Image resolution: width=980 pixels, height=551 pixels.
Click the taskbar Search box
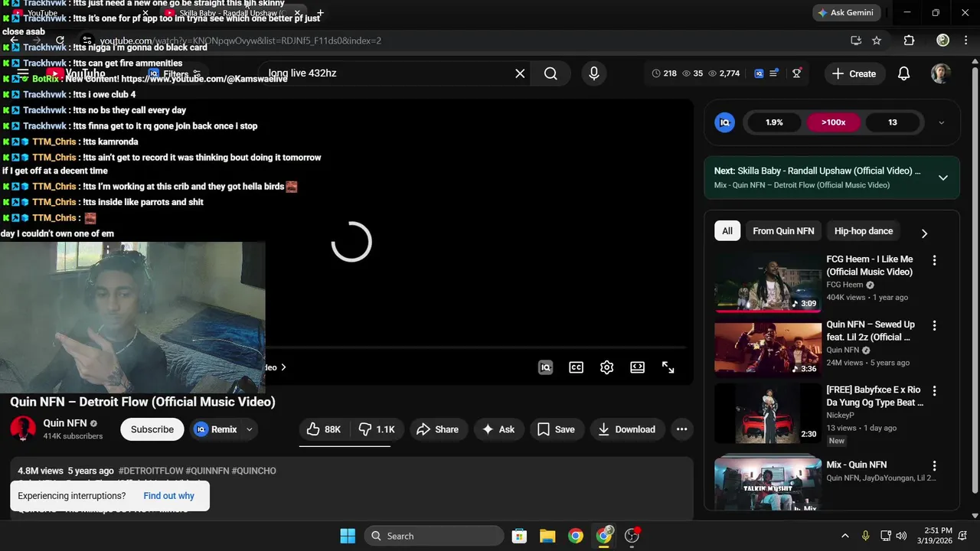[x=434, y=536]
